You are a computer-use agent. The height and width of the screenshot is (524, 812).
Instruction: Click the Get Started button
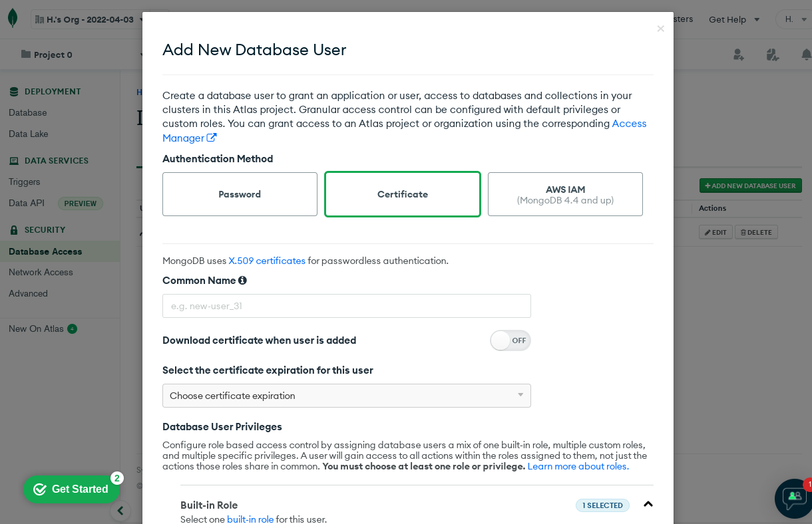click(71, 489)
